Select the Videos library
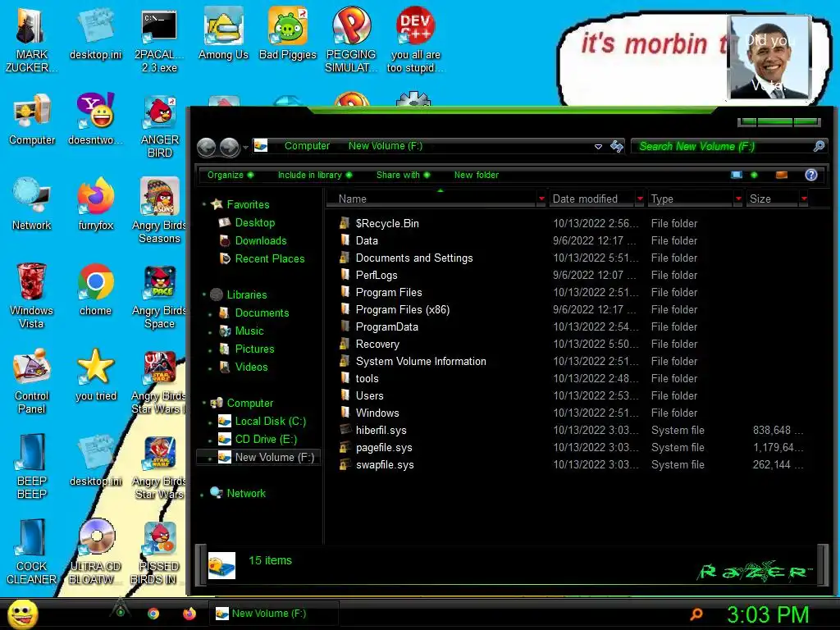This screenshot has height=630, width=840. pyautogui.click(x=251, y=367)
